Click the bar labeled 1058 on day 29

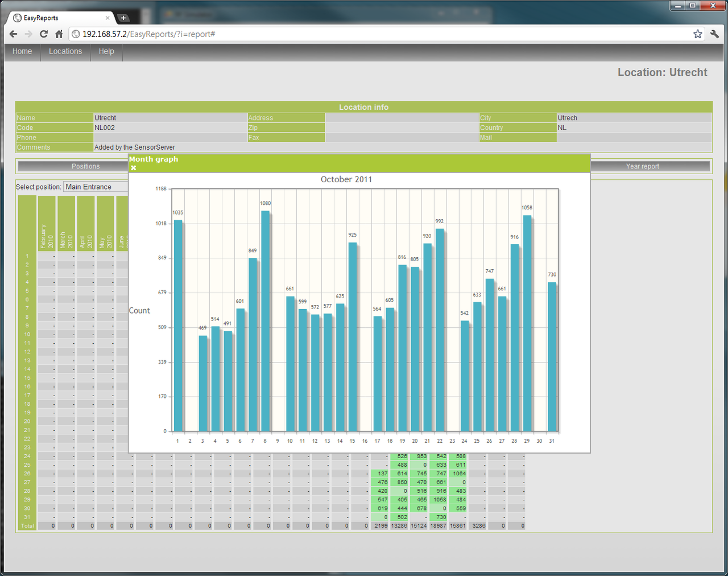(x=527, y=323)
